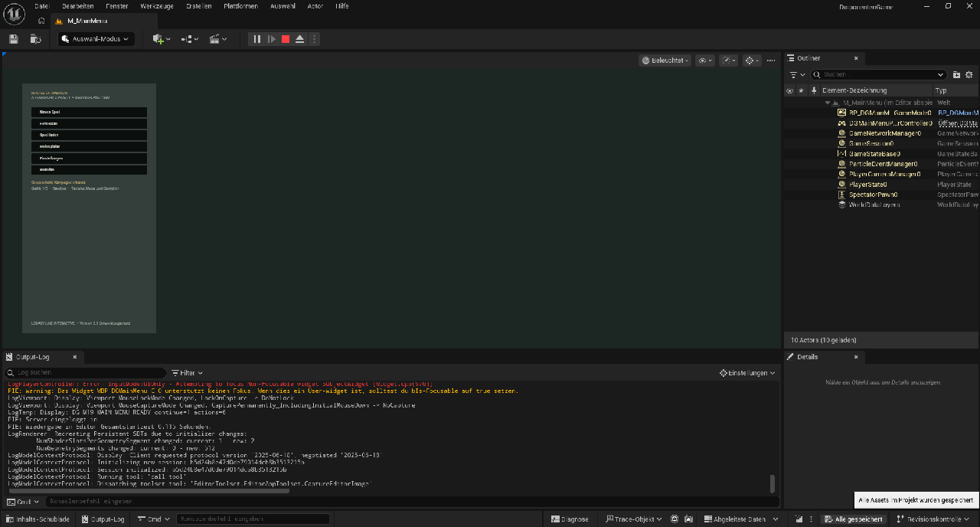Image resolution: width=980 pixels, height=527 pixels.
Task: Open the viewport extra options dots button
Action: click(x=771, y=60)
